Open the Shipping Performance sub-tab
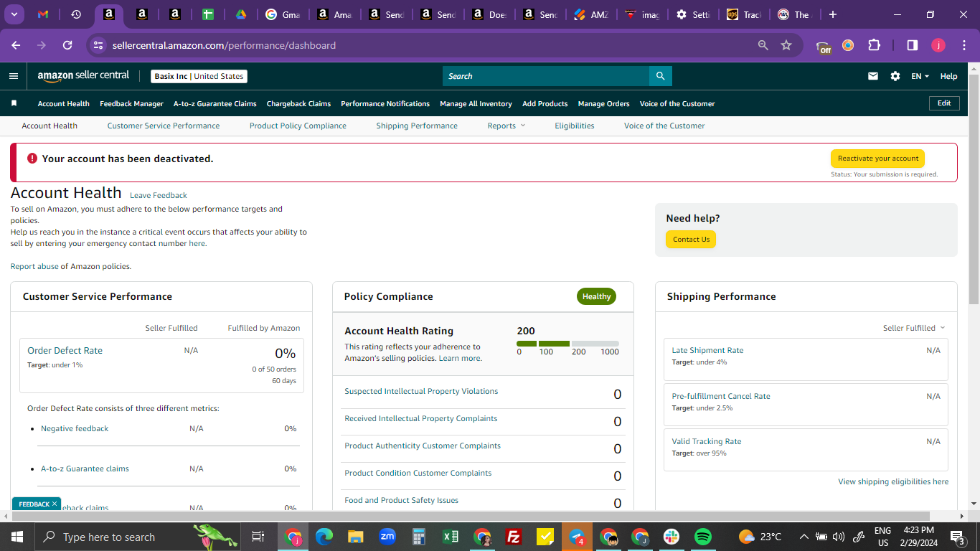 click(417, 126)
